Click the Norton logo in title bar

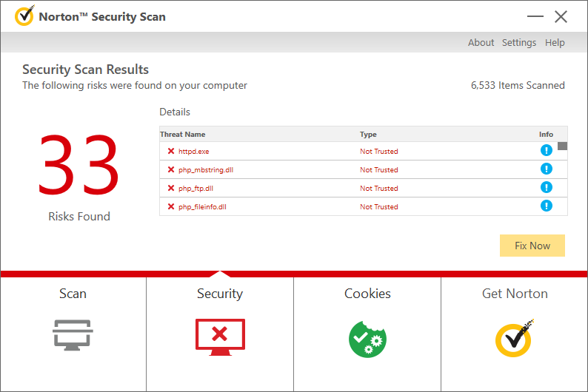(24, 16)
